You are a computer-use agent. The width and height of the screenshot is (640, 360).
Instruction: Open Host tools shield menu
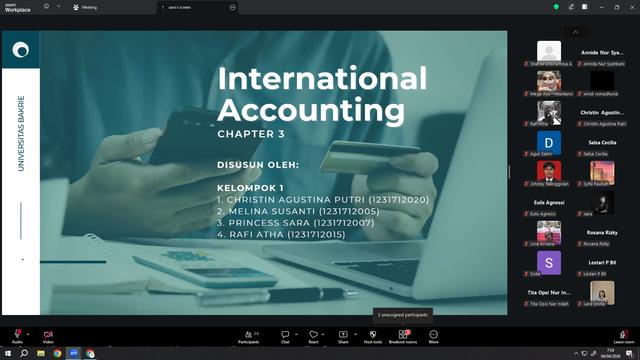tap(373, 337)
